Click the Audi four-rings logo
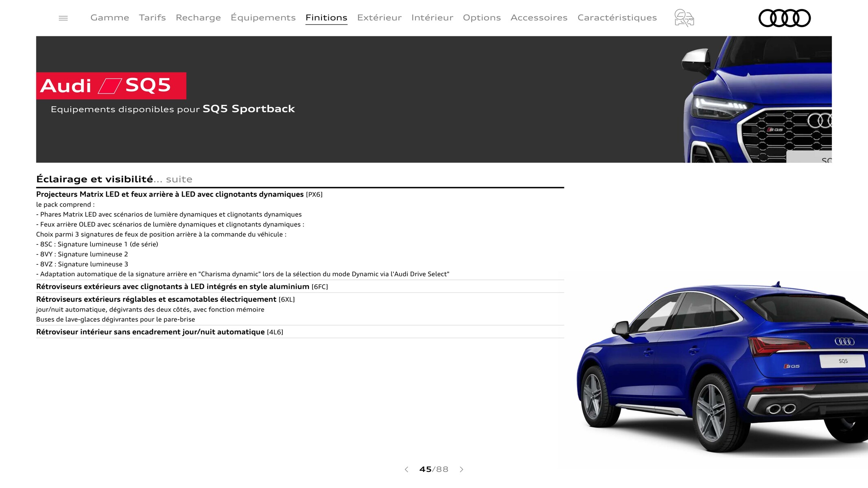Screen dimensions: 868x488 click(x=785, y=18)
